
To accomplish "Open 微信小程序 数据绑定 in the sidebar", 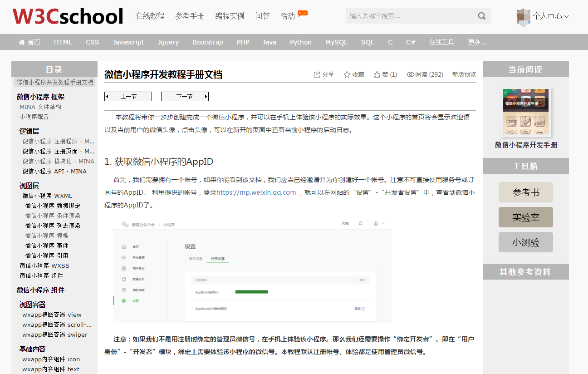I will click(x=53, y=206).
